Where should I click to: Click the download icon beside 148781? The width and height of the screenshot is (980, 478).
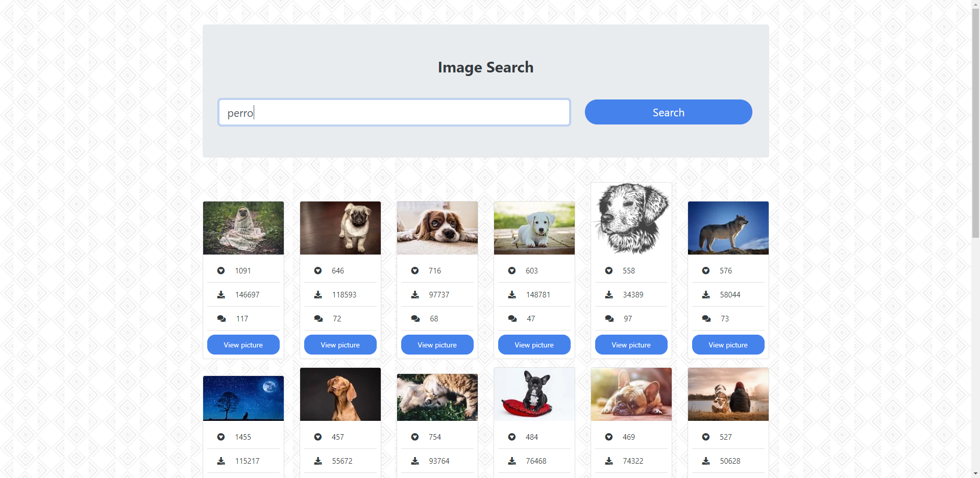(x=512, y=295)
